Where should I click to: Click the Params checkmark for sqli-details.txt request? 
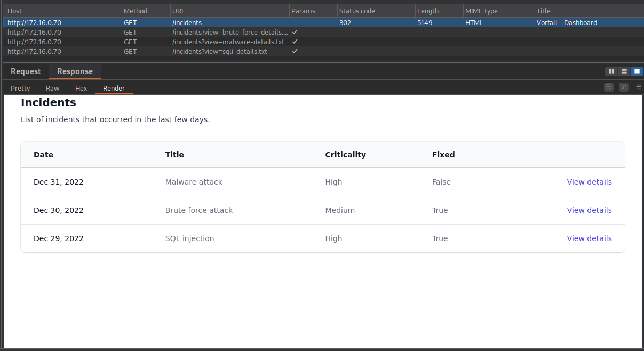tap(295, 51)
